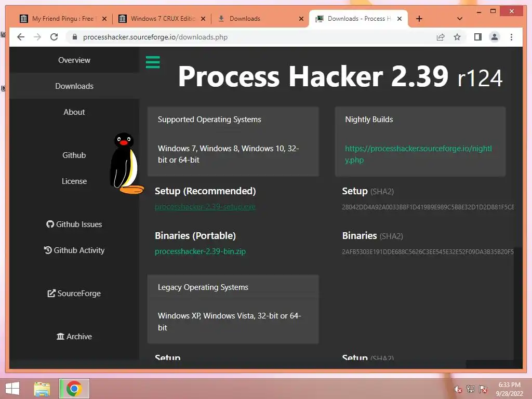532x399 pixels.
Task: Open a new tab with the plus button
Action: click(x=419, y=19)
